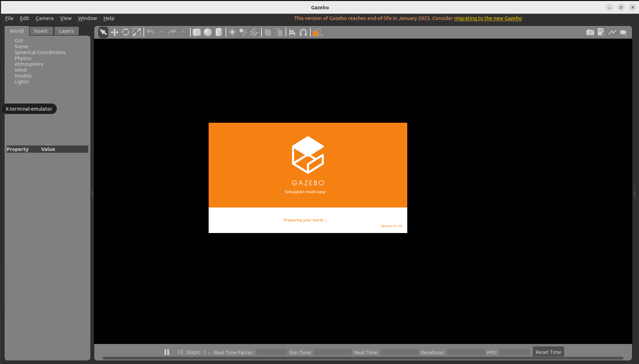Click the copy icon in toolbar
Image resolution: width=639 pixels, height=364 pixels.
click(x=268, y=32)
